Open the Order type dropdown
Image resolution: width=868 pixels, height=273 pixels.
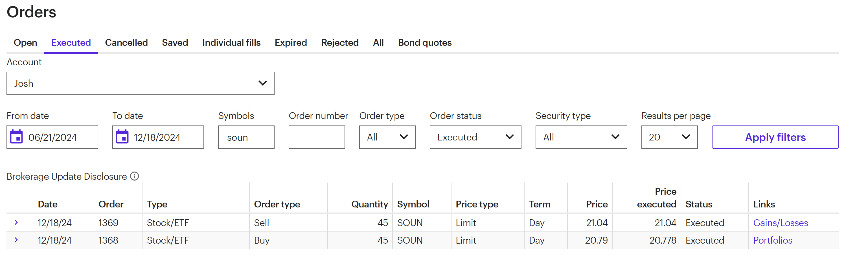point(387,137)
